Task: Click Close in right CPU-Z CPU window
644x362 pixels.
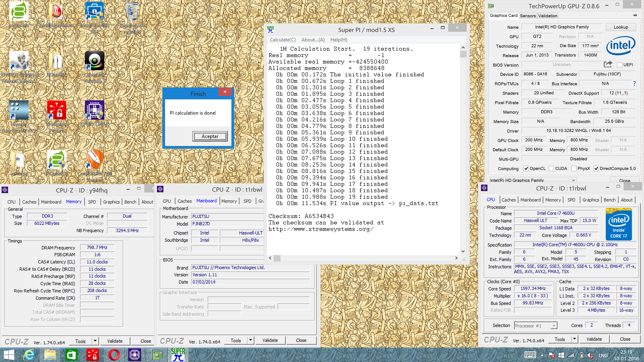Action: coord(625,339)
